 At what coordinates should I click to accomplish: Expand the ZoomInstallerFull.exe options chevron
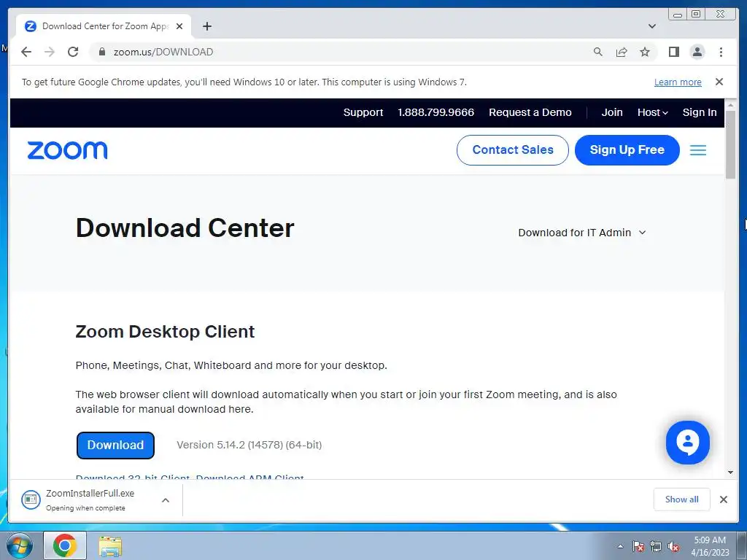pos(166,500)
